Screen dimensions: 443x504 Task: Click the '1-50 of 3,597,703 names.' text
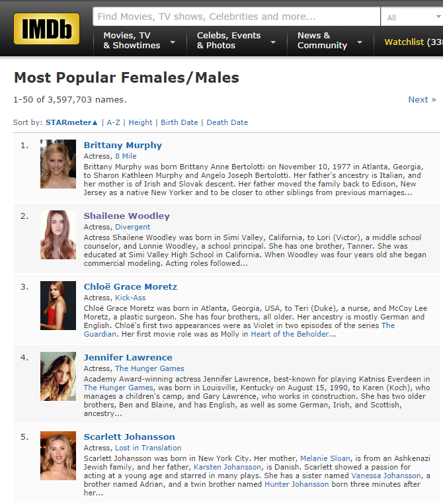[69, 100]
